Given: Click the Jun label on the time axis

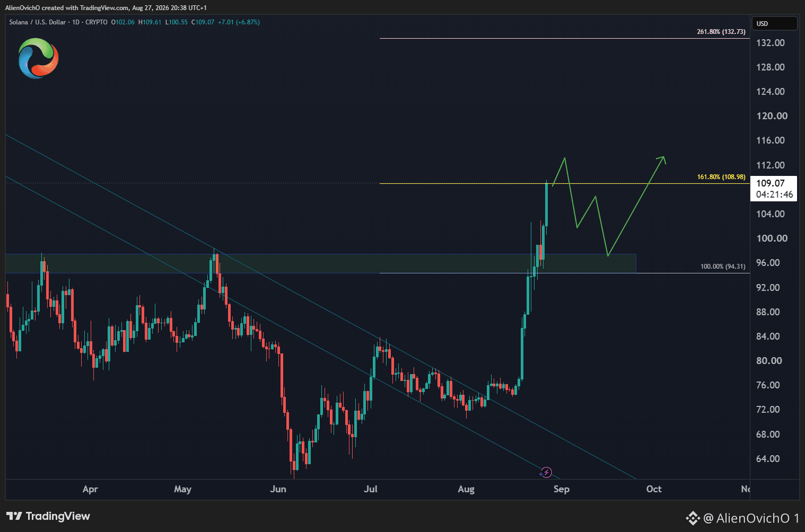Looking at the screenshot, I should 278,489.
